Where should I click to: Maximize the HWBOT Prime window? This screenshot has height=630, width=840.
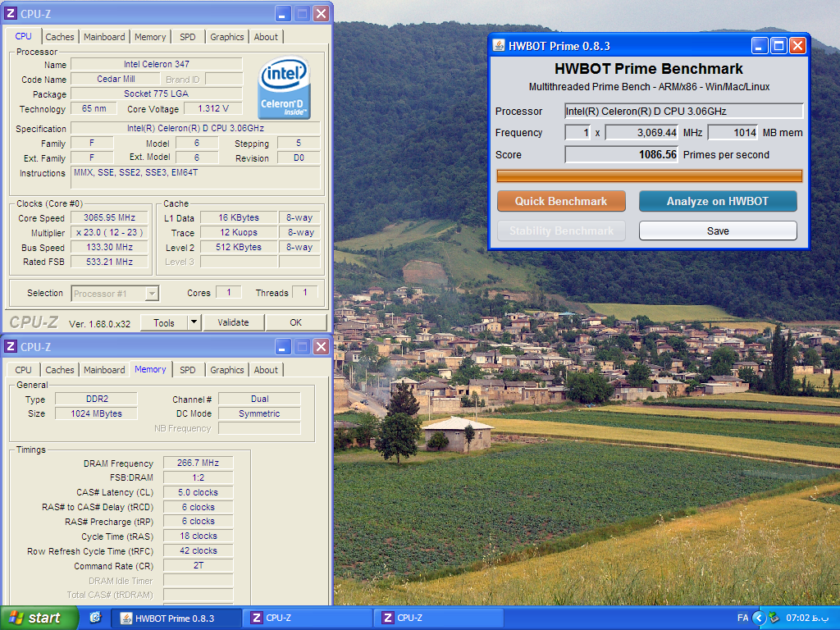click(x=778, y=46)
